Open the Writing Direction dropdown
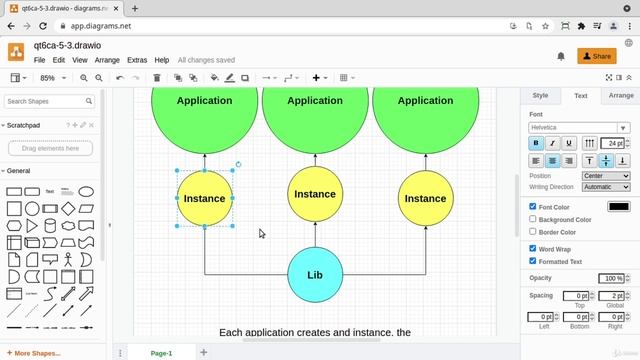 click(x=606, y=187)
